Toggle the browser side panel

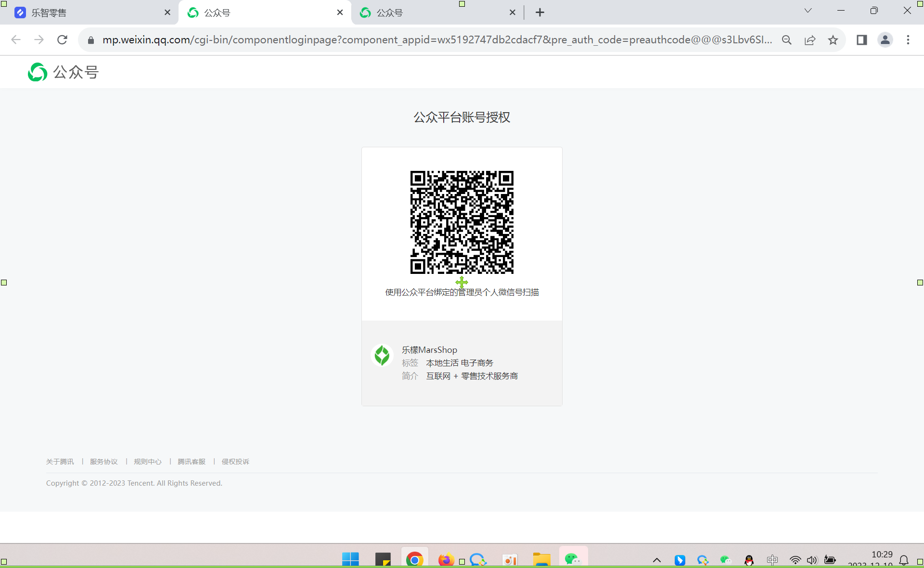pos(862,40)
